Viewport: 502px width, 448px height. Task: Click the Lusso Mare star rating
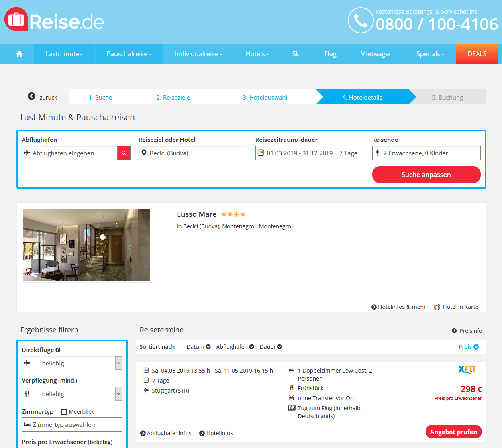pyautogui.click(x=233, y=214)
